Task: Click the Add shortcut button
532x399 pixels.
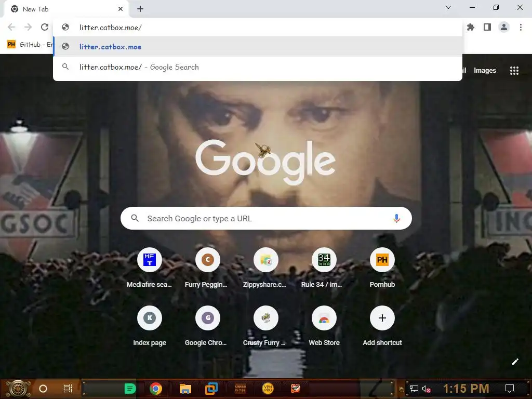Action: 382,326
